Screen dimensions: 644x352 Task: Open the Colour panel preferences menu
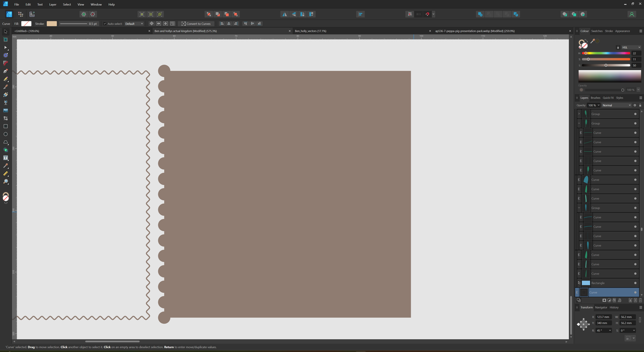[640, 31]
